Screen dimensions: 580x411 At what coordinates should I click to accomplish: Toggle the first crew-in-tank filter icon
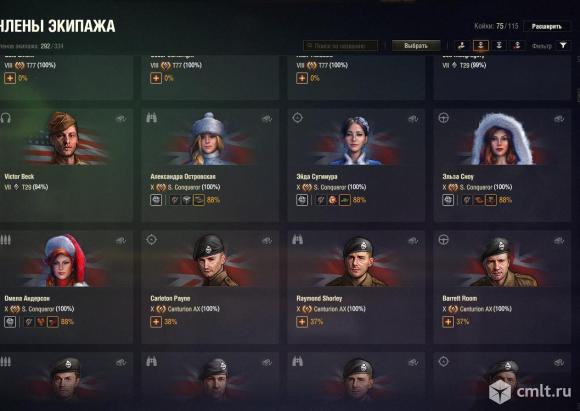[461, 46]
